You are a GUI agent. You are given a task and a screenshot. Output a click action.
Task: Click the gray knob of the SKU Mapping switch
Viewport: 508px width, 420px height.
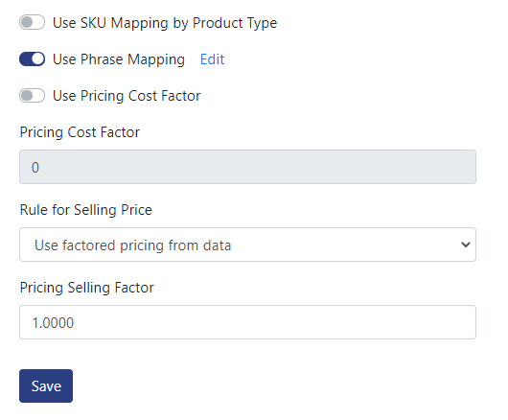(27, 22)
